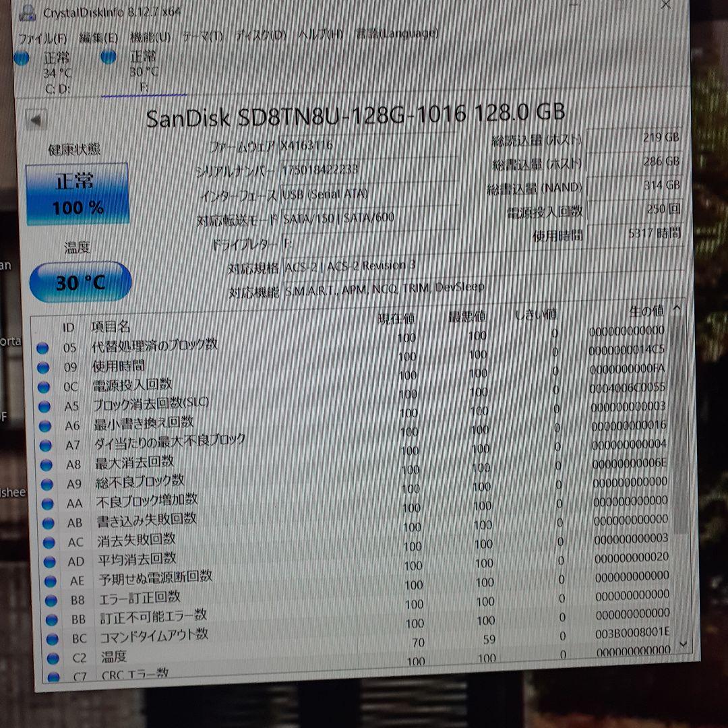Click the ID column header
728x728 pixels.
(x=68, y=328)
